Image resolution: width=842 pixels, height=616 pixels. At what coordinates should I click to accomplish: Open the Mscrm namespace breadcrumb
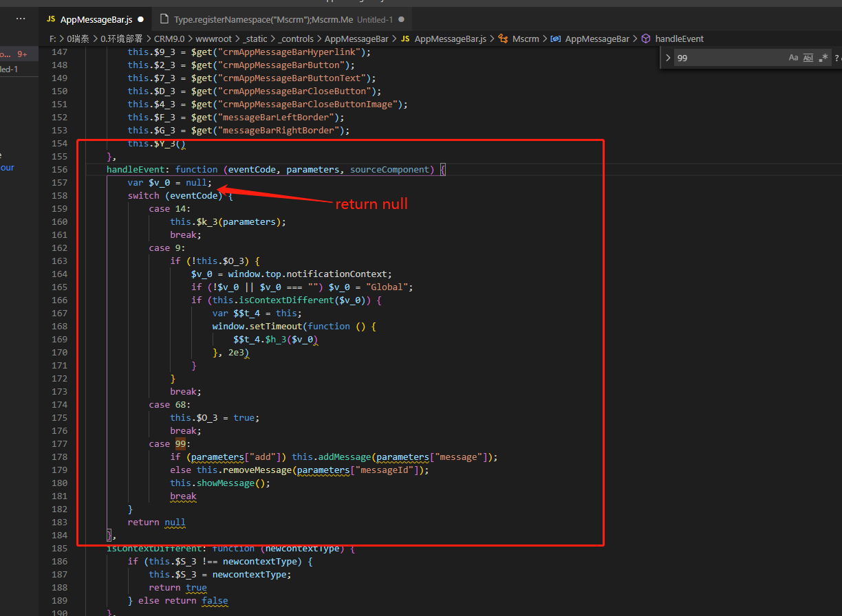[x=526, y=39]
